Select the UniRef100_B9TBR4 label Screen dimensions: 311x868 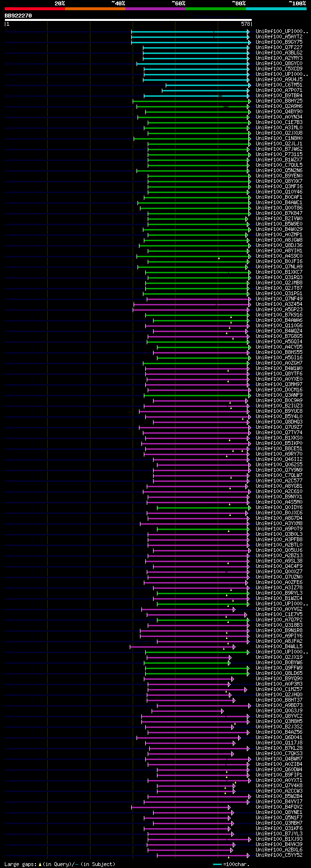[x=279, y=96]
